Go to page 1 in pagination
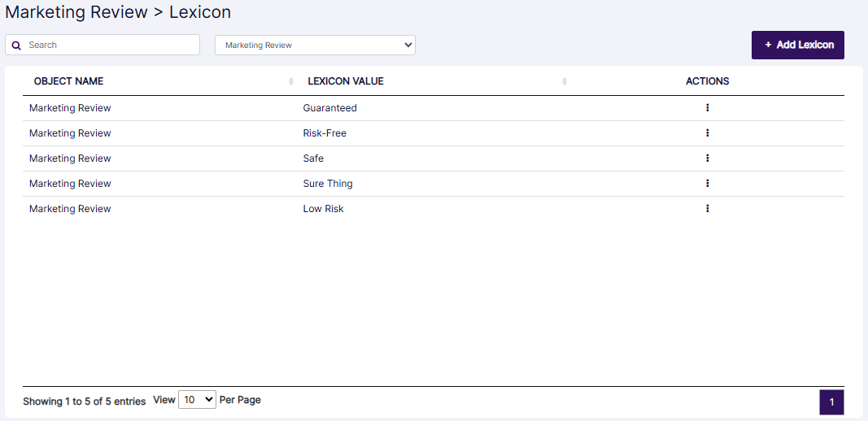 [x=831, y=402]
